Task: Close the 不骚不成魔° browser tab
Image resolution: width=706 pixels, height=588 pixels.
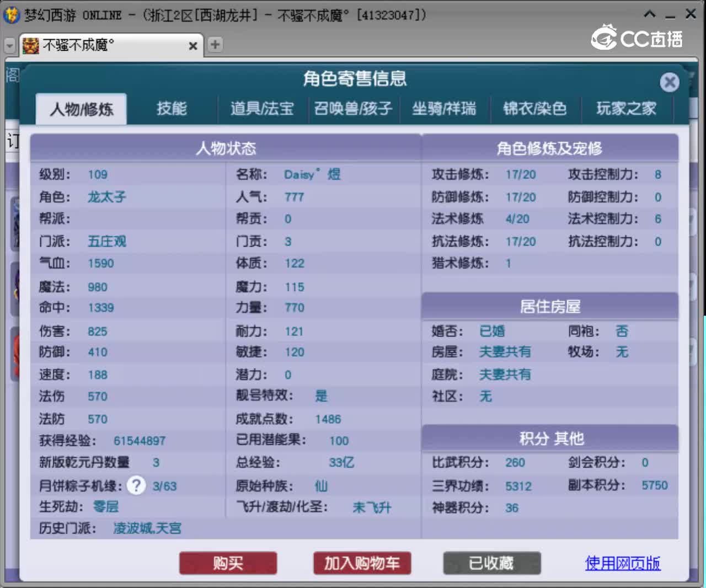Action: [x=193, y=46]
